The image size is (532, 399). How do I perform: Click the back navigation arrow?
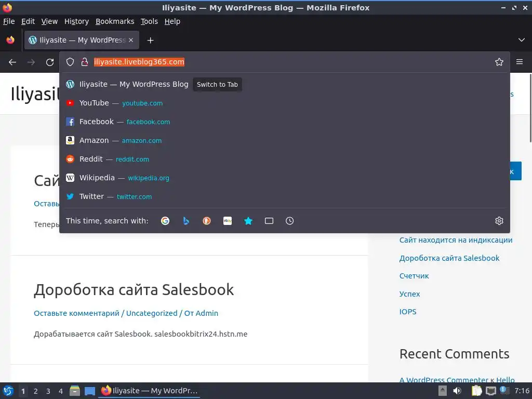tap(12, 62)
